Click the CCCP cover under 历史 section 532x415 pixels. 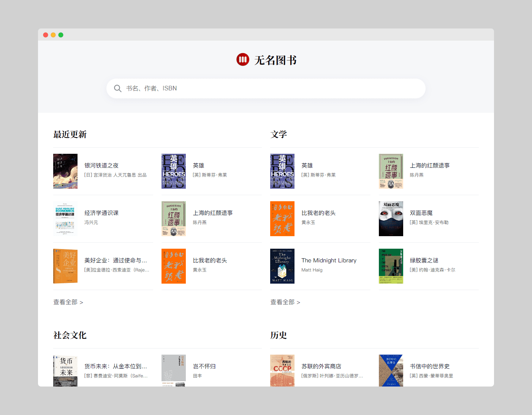coord(282,371)
